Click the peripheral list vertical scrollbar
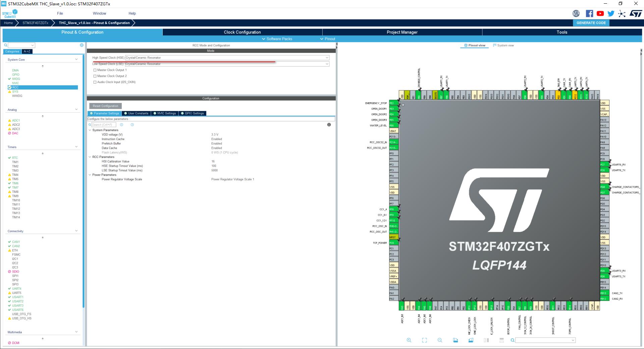Viewport: 644px width, 349px height. pos(84,181)
